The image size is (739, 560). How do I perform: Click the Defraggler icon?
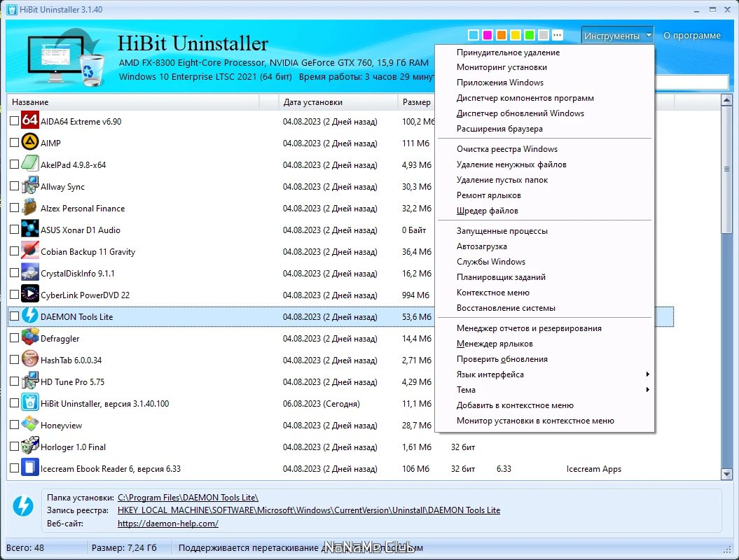coord(29,337)
